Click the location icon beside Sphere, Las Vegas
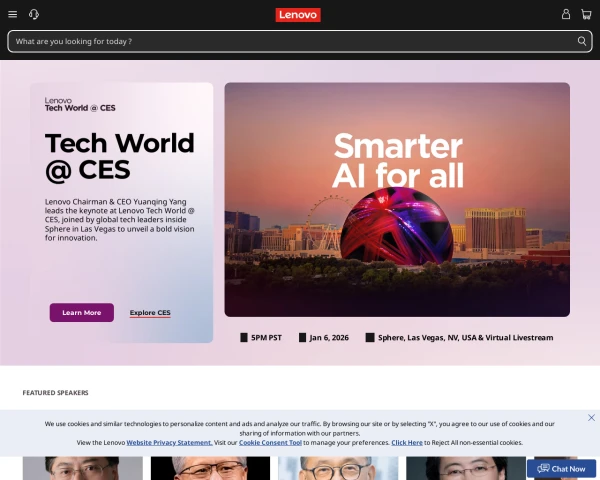600x480 pixels. point(370,337)
